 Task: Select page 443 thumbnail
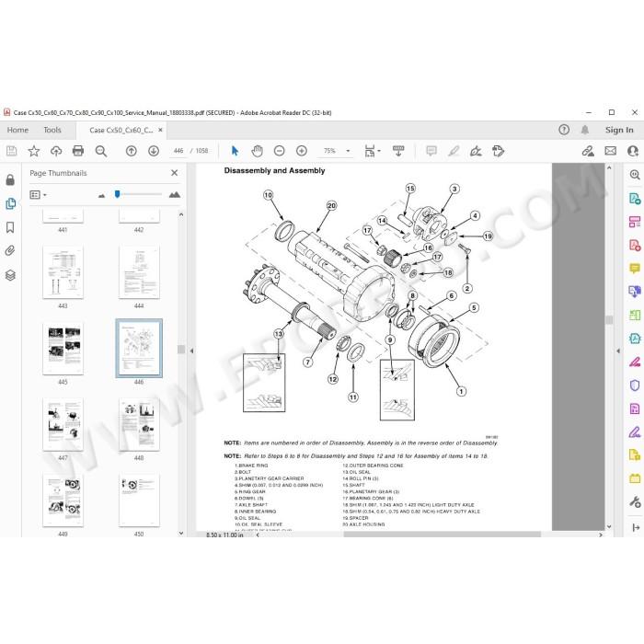[x=63, y=272]
